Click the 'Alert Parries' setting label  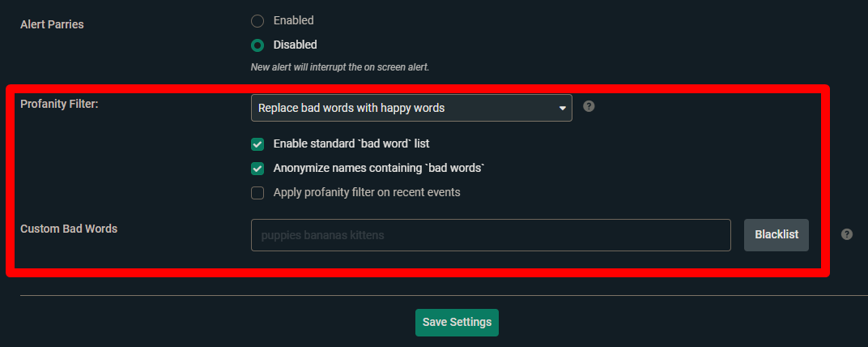(52, 24)
